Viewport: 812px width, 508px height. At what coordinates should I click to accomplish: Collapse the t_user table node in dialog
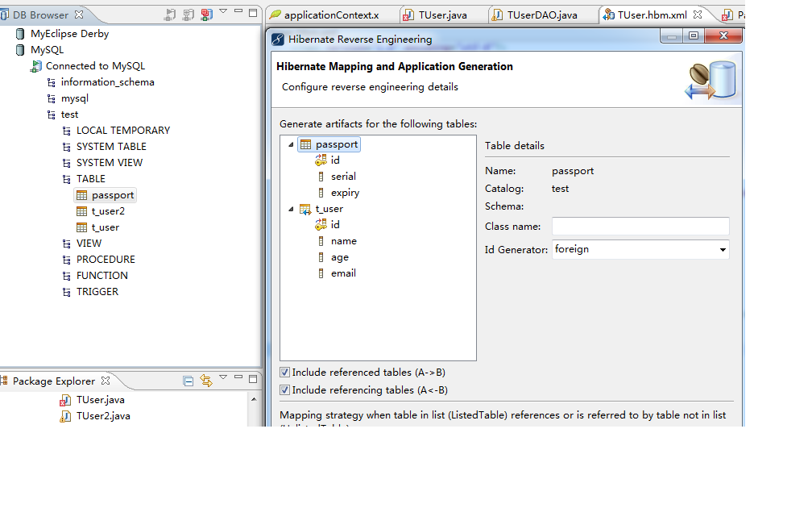tap(290, 210)
